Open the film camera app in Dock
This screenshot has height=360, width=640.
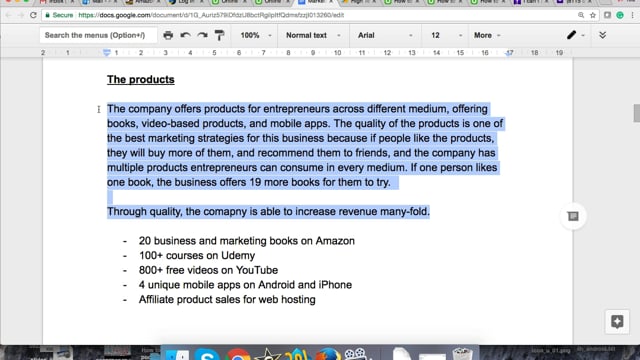click(x=355, y=354)
